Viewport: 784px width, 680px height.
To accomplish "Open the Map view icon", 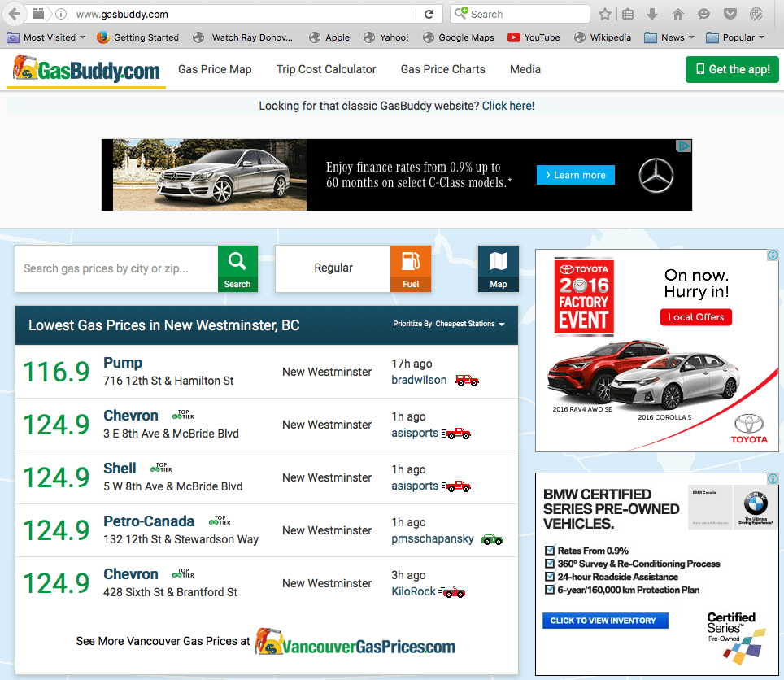I will coord(498,268).
